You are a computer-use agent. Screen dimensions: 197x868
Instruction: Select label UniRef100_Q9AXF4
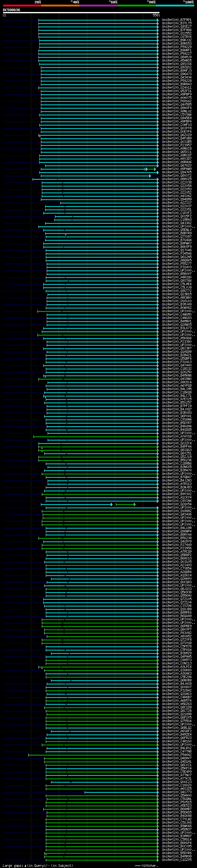tap(176, 108)
